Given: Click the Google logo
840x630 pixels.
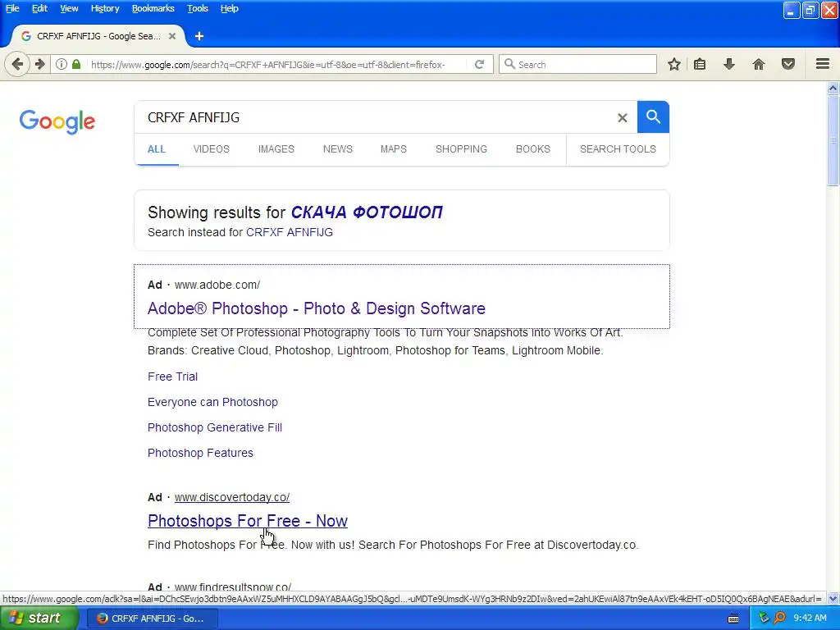Looking at the screenshot, I should point(57,121).
